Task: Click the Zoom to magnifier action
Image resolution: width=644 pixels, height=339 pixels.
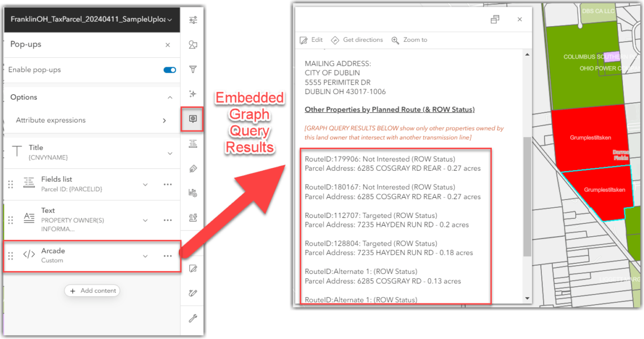Action: coord(410,40)
